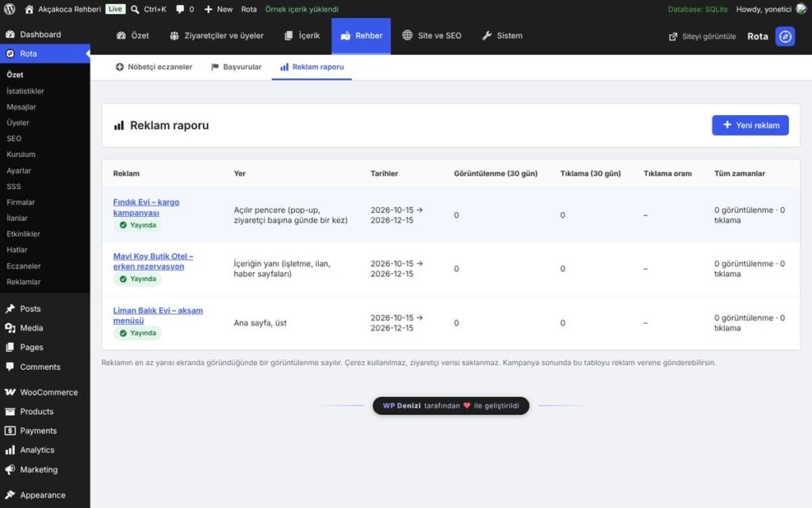Open Etkinlikler in Rota submenu
The image size is (812, 508).
[23, 234]
